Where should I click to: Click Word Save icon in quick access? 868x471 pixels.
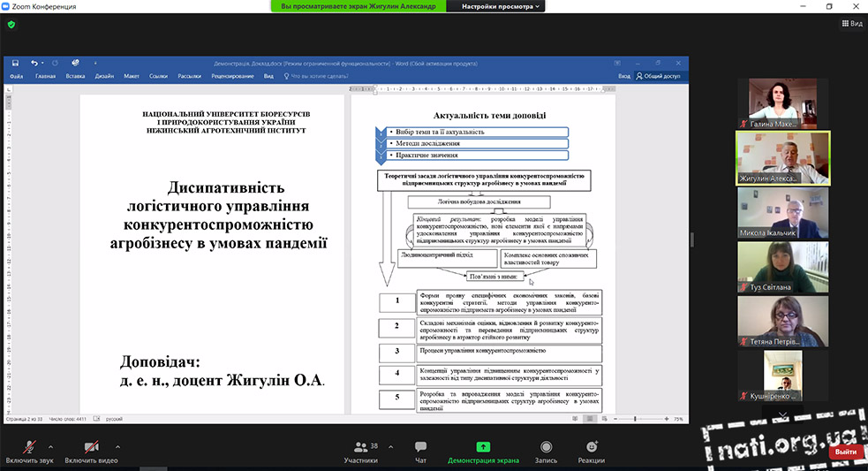point(16,63)
